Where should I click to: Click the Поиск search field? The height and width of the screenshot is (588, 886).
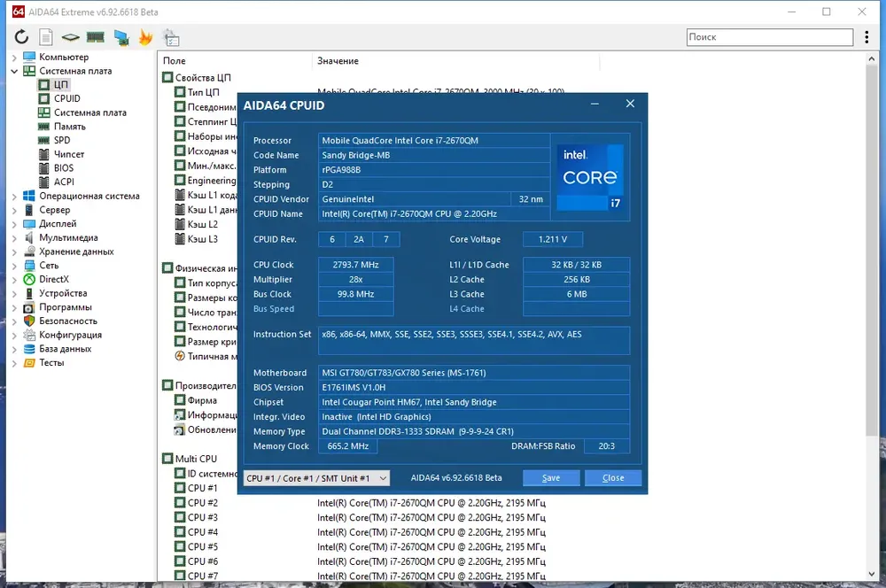(770, 37)
